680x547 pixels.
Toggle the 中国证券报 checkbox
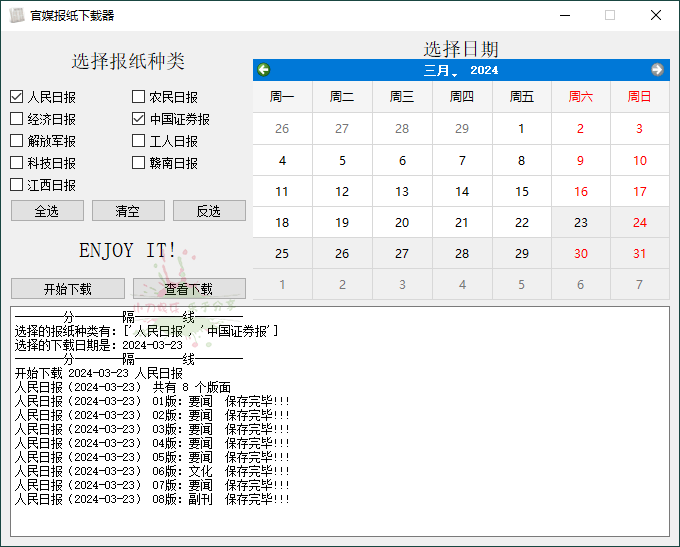tap(139, 119)
